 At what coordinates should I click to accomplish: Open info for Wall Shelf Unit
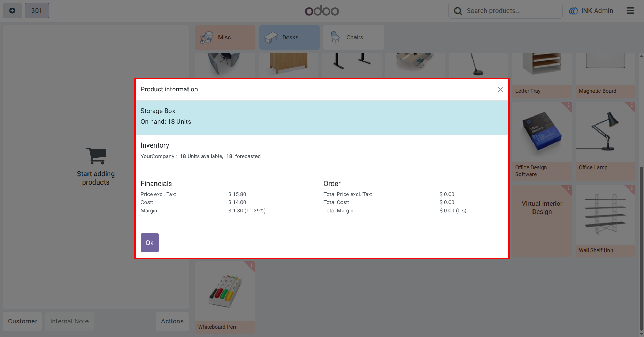[631, 188]
